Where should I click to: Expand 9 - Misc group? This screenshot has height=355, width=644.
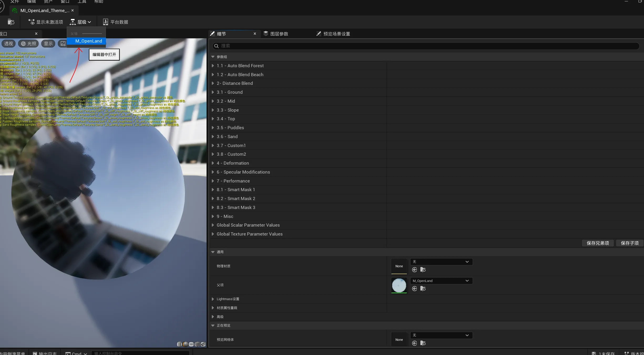[x=213, y=216]
